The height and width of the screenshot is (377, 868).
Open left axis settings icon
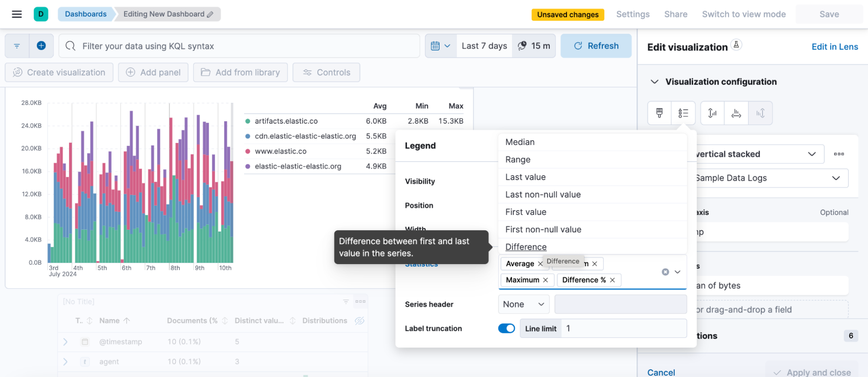coord(712,113)
